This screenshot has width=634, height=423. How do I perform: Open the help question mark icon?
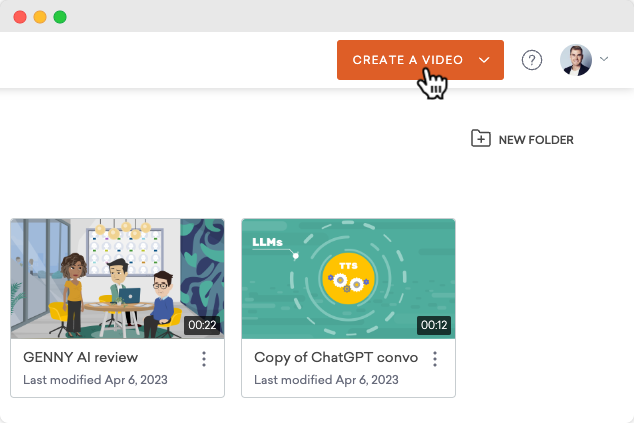point(532,60)
